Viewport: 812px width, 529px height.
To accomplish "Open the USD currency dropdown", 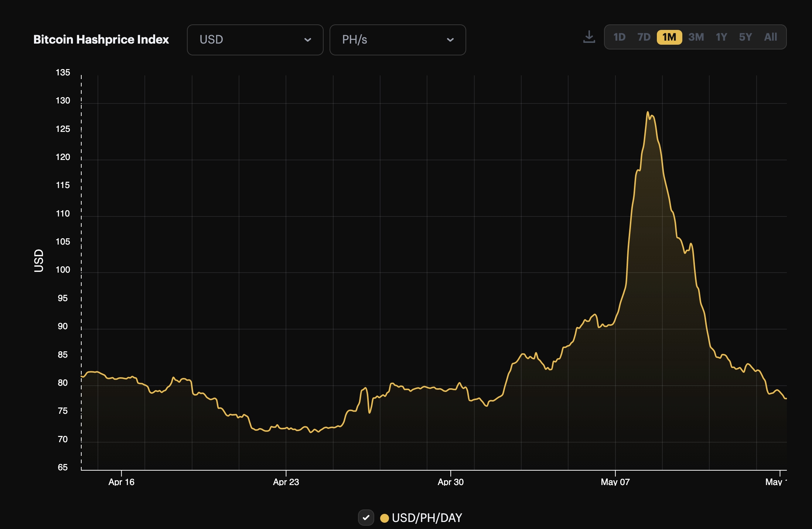I will (255, 40).
